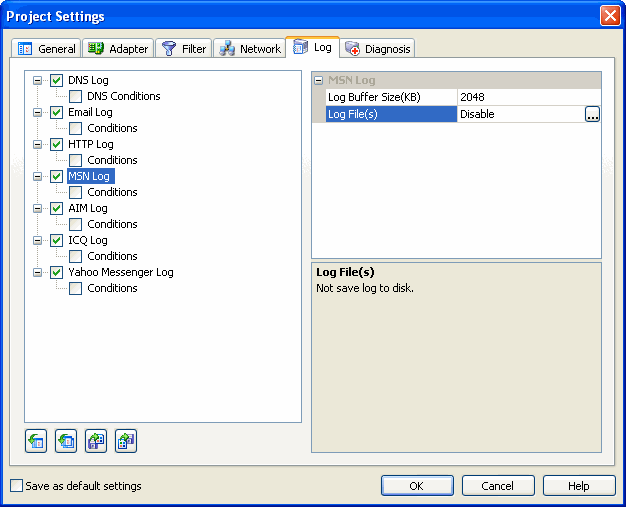Switch to the Diagnosis tab
This screenshot has height=507, width=626.
coord(378,49)
